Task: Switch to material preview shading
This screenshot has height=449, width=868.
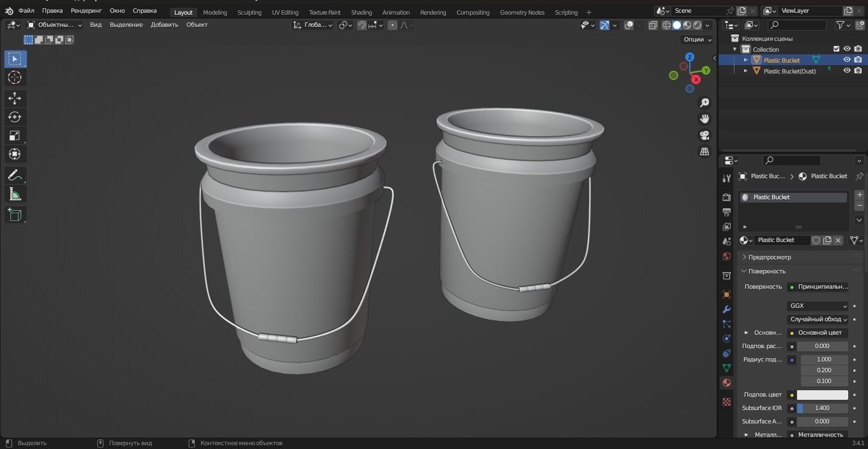Action: pyautogui.click(x=687, y=25)
